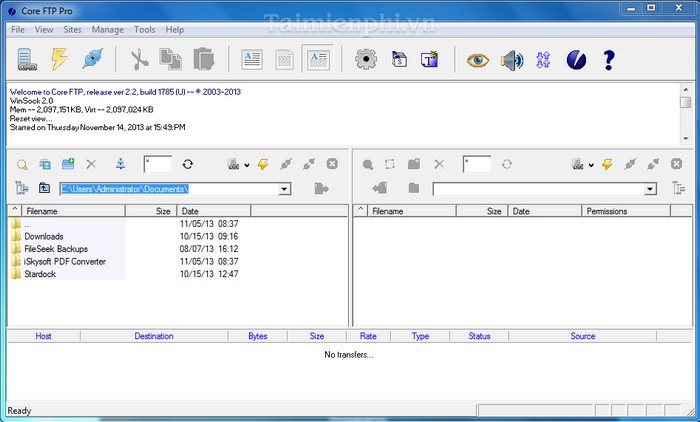Open the Help menu
Viewport: 700px width, 422px height.
click(175, 29)
